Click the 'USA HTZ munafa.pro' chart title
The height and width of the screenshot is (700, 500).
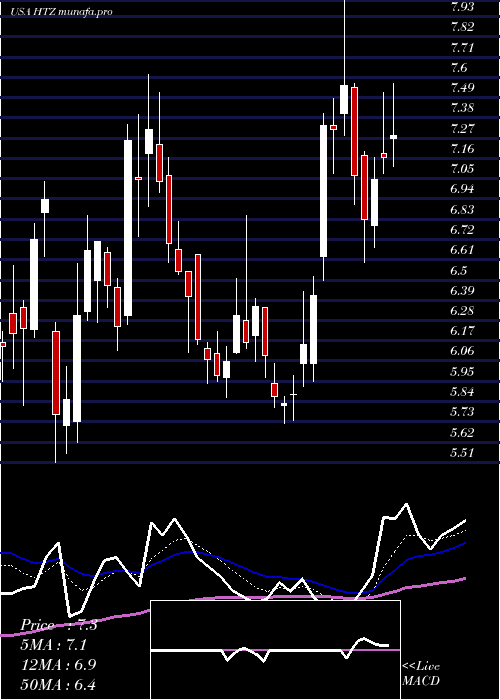[62, 12]
